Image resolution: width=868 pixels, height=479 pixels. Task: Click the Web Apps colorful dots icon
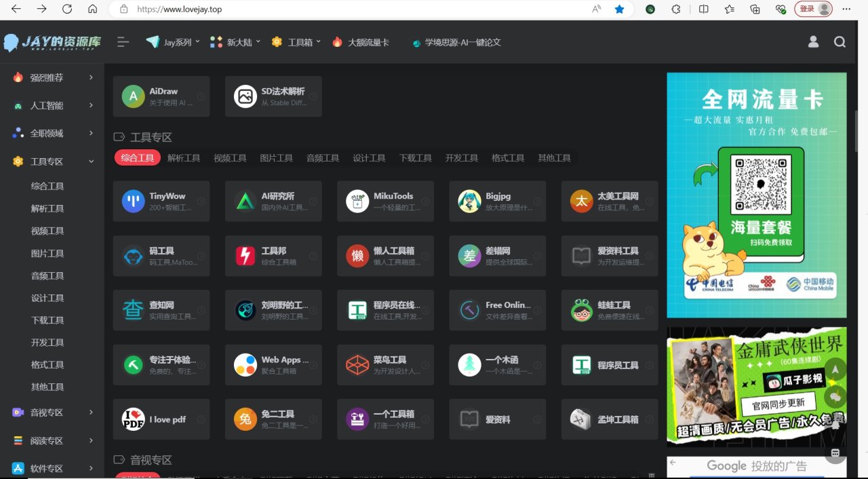point(245,365)
